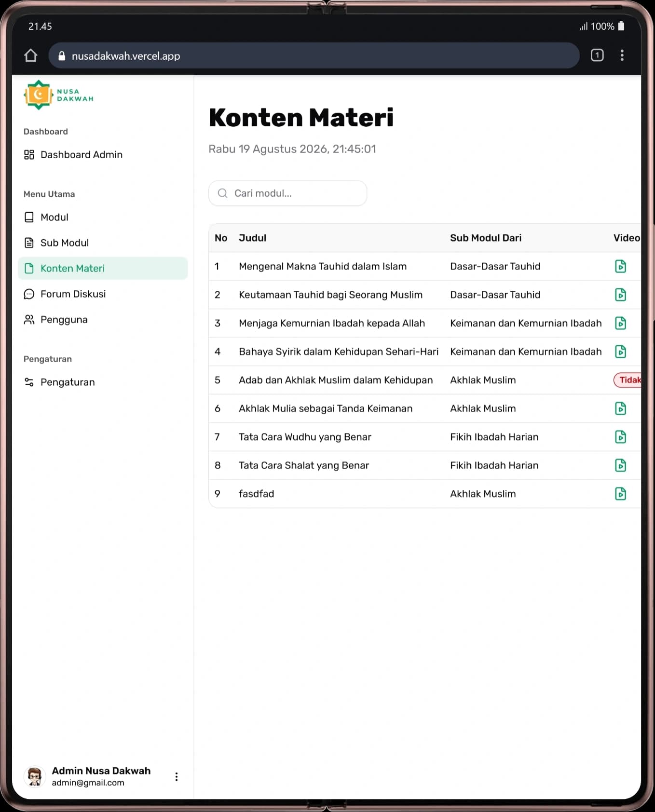Open video icon for Akhlak Mulia row
This screenshot has width=655, height=812.
coord(621,408)
